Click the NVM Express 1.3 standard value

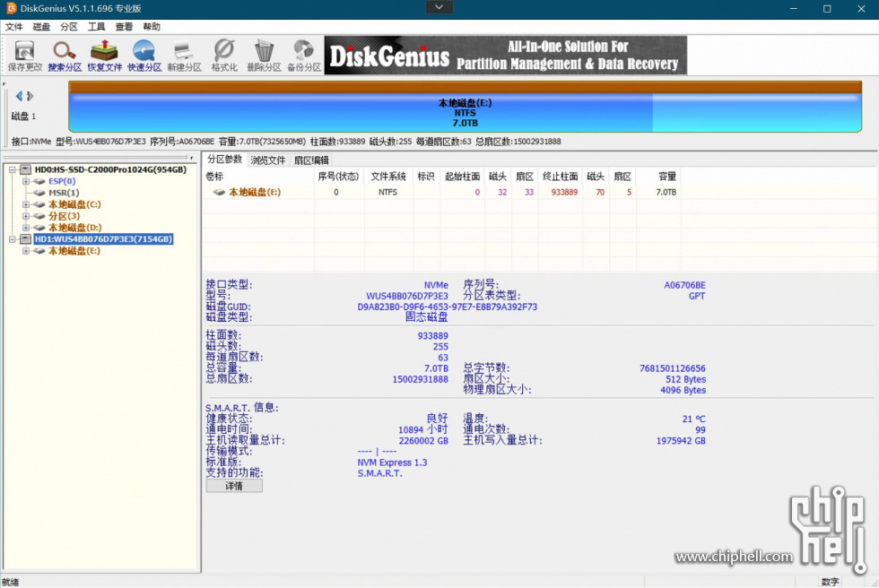(392, 463)
